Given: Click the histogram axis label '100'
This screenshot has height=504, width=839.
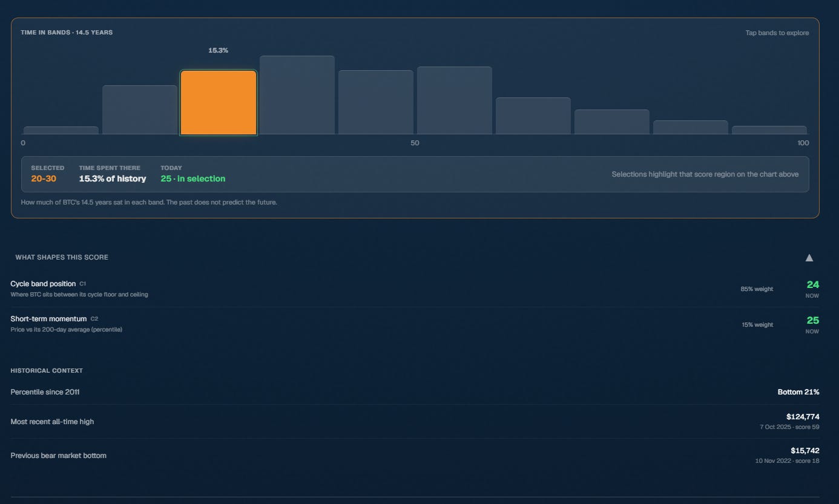Looking at the screenshot, I should pyautogui.click(x=803, y=143).
